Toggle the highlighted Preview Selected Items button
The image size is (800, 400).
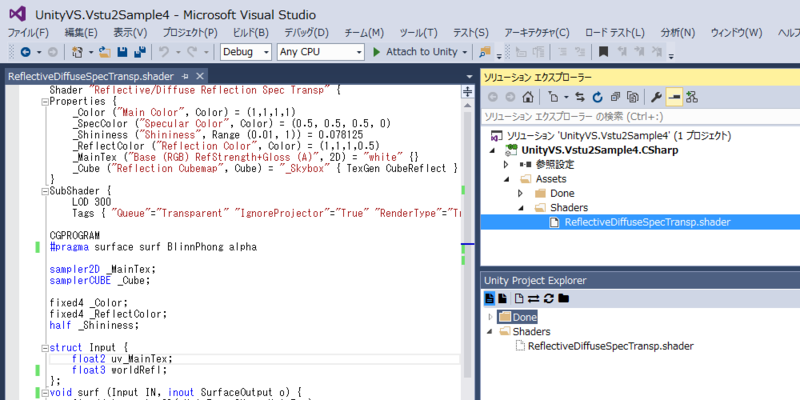tap(674, 97)
